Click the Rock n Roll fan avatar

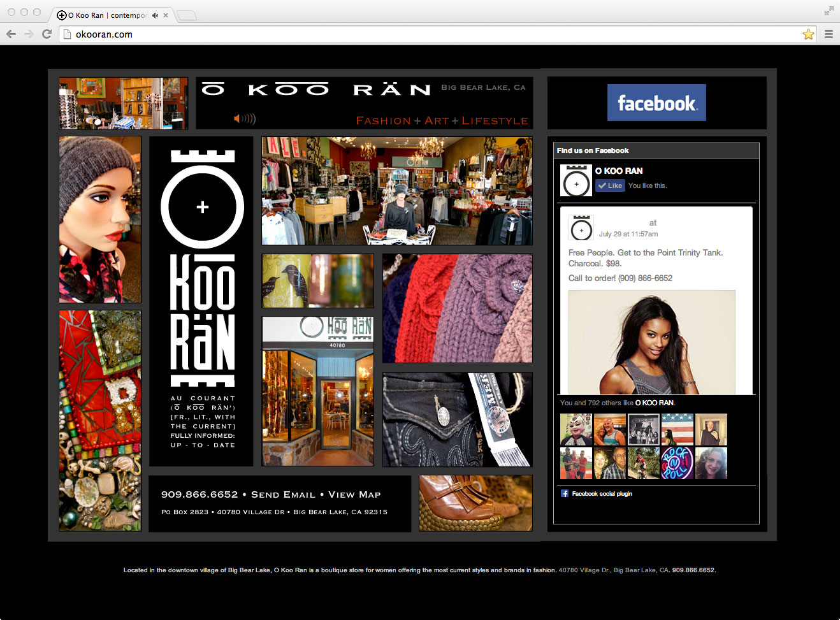point(677,463)
